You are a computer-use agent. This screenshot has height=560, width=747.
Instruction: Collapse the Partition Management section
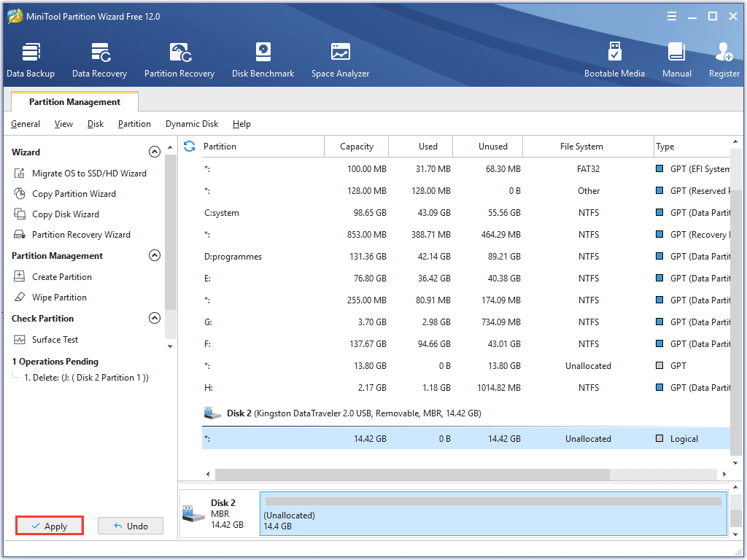[x=155, y=255]
